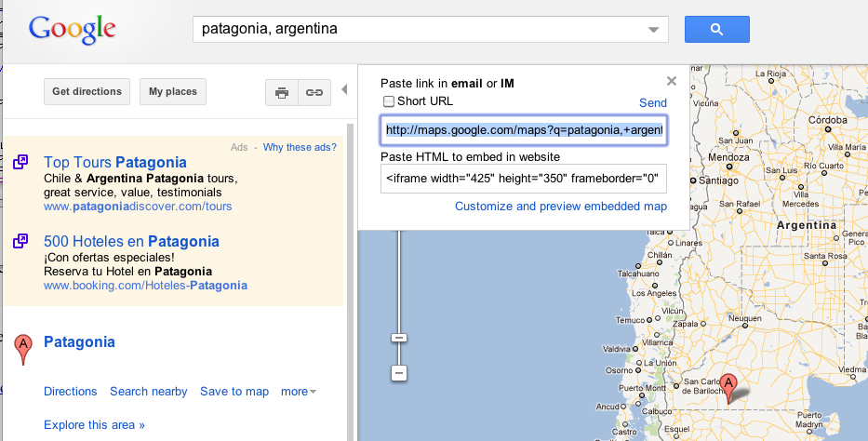Open Customize and preview embedded map
This screenshot has width=868, height=441.
pyautogui.click(x=560, y=207)
